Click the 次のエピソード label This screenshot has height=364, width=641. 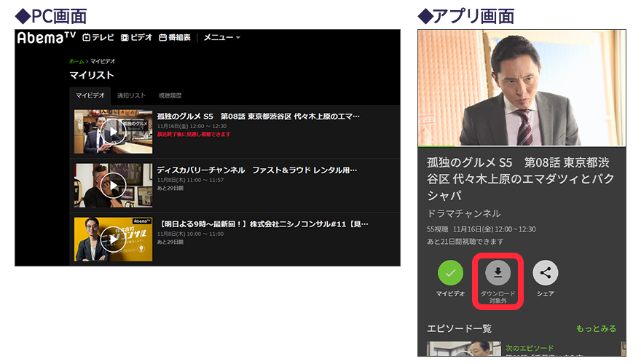point(530,348)
